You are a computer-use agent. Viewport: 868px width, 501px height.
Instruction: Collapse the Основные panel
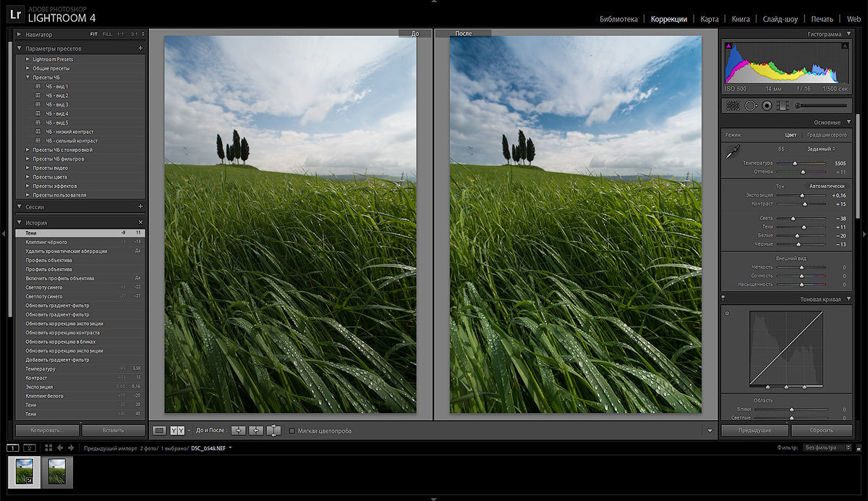tap(847, 122)
